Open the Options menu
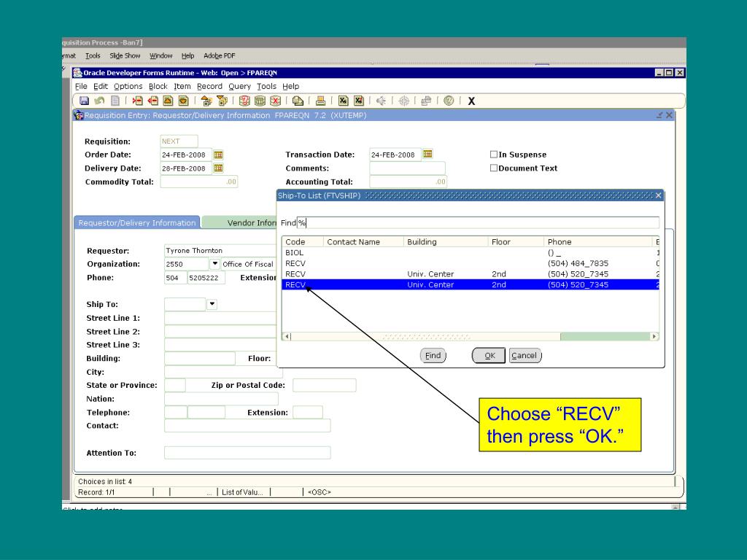 click(128, 86)
